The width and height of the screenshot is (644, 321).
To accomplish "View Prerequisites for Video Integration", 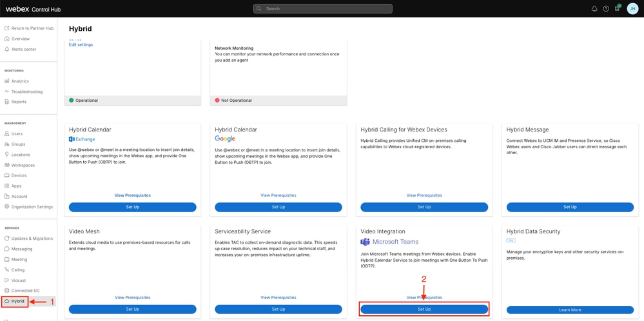I will 424,298.
